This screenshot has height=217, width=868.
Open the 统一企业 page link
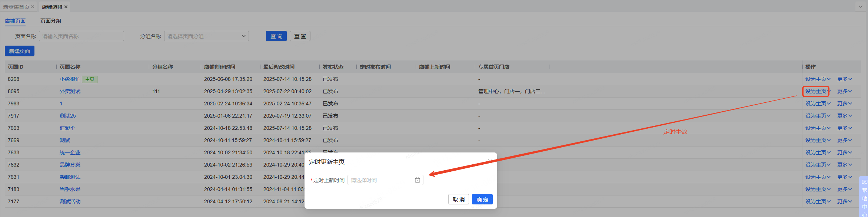click(x=70, y=152)
